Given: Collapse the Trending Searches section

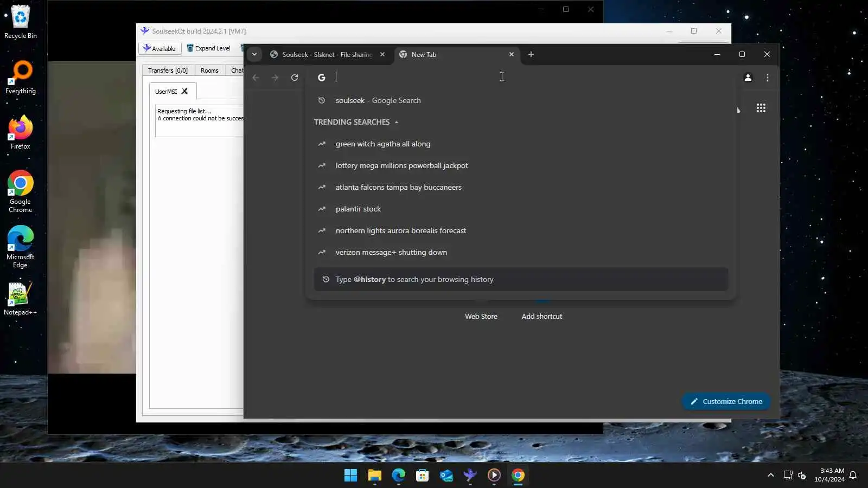Looking at the screenshot, I should point(397,122).
